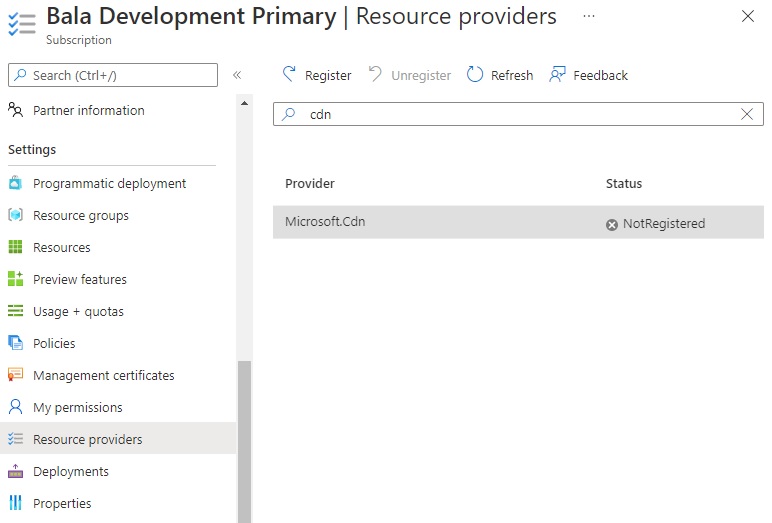Open Deployments in sidebar
The width and height of the screenshot is (772, 523).
pyautogui.click(x=71, y=471)
